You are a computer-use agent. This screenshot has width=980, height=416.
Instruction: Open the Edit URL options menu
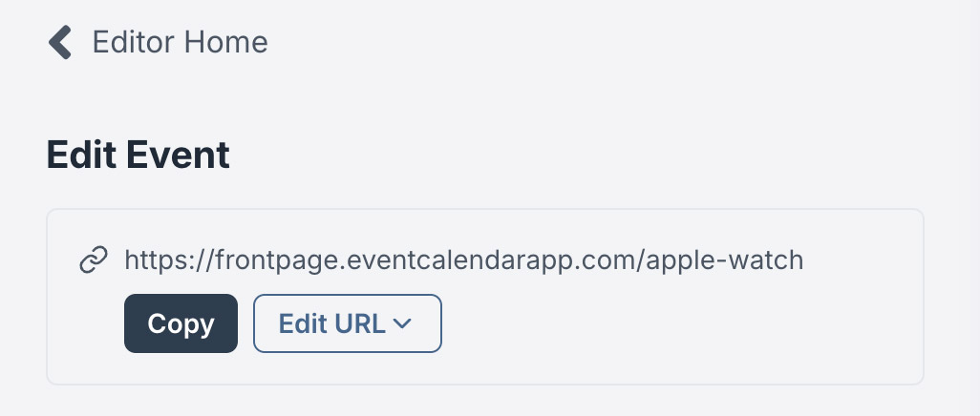pyautogui.click(x=347, y=323)
